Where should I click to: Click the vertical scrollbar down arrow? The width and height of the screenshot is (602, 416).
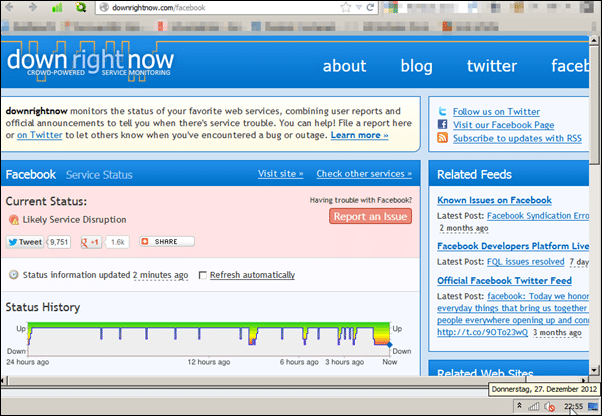click(x=594, y=370)
